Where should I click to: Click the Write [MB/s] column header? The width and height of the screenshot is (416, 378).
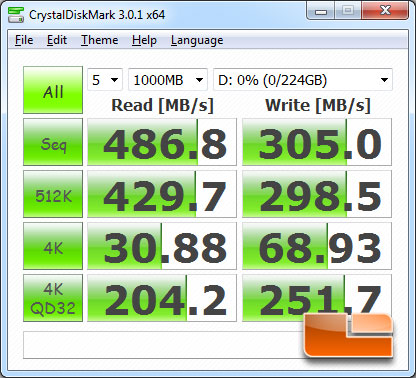(x=318, y=105)
